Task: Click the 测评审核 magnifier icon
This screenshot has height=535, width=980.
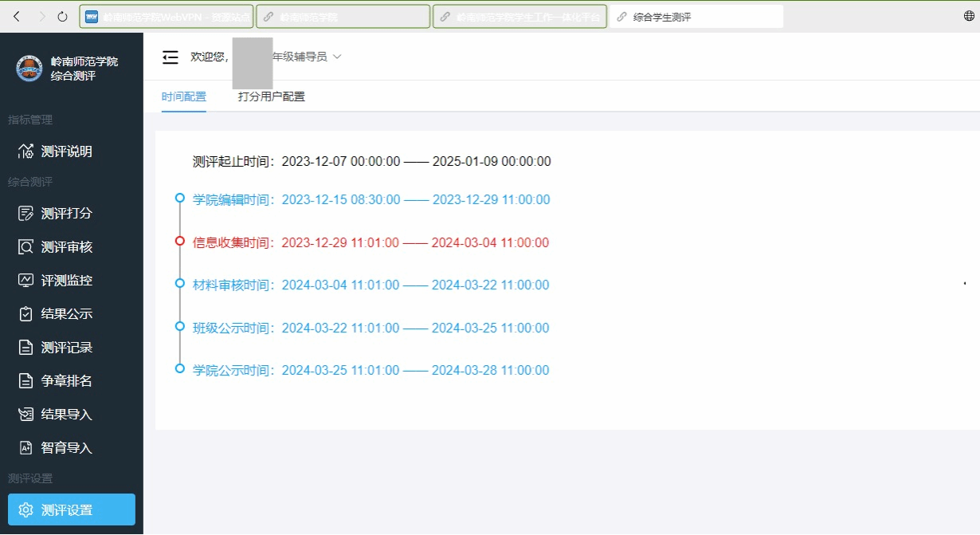Action: [x=25, y=247]
